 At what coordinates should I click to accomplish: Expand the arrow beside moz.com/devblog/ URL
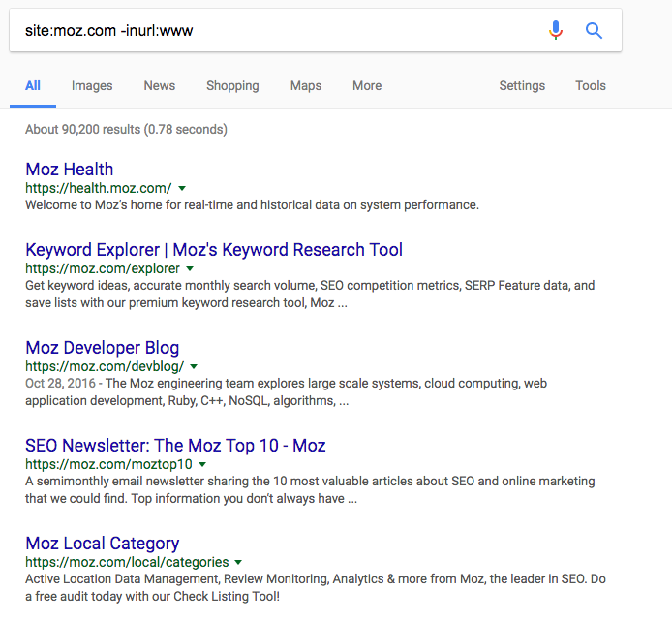[x=194, y=366]
